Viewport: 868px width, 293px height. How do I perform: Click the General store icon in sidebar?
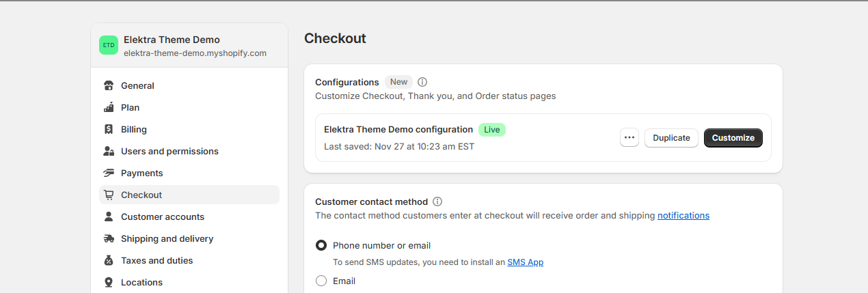pyautogui.click(x=109, y=85)
